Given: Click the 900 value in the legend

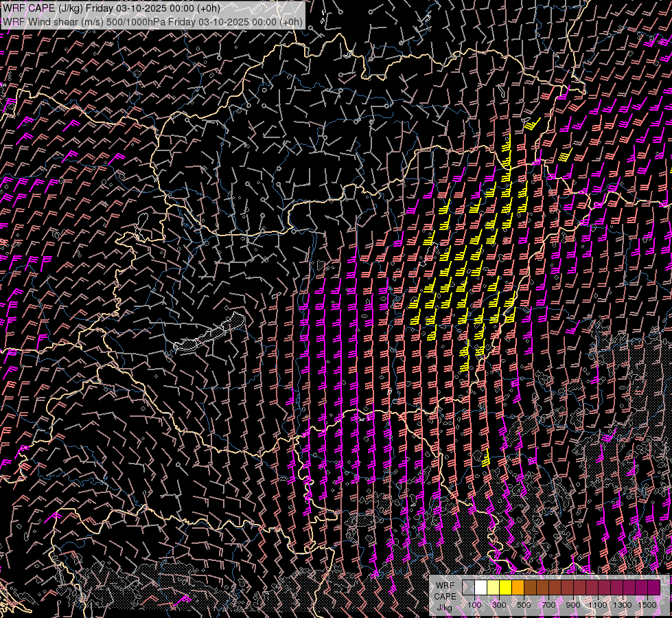Looking at the screenshot, I should [573, 604].
